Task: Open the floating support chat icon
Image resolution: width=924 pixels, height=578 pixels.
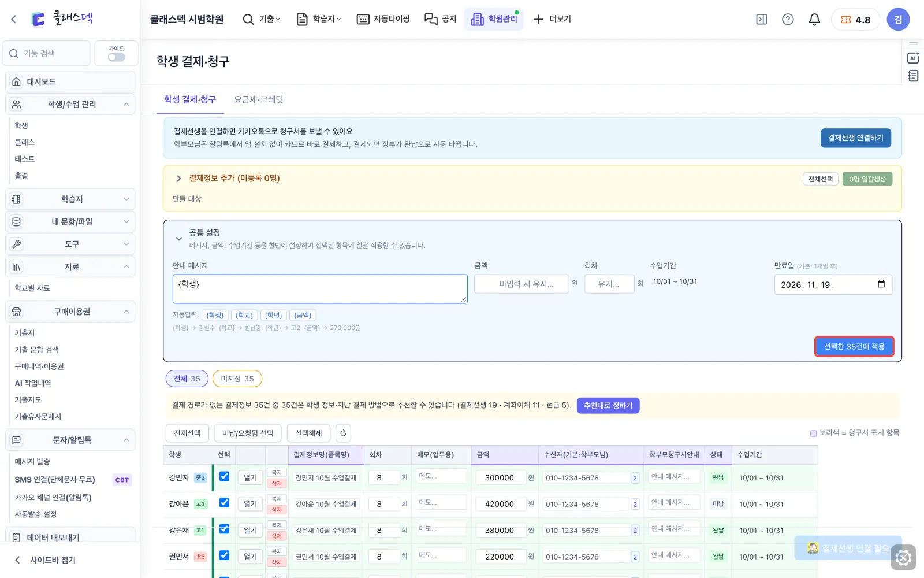Action: [x=903, y=558]
